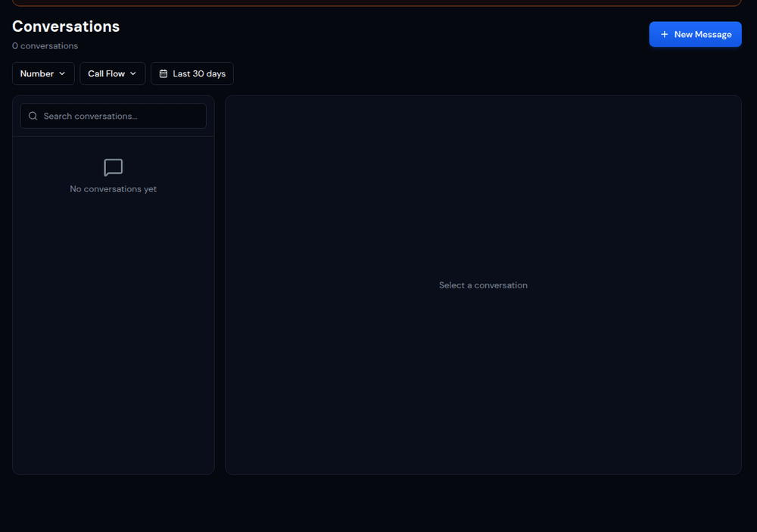757x532 pixels.
Task: Click the Conversations page heading
Action: (66, 26)
